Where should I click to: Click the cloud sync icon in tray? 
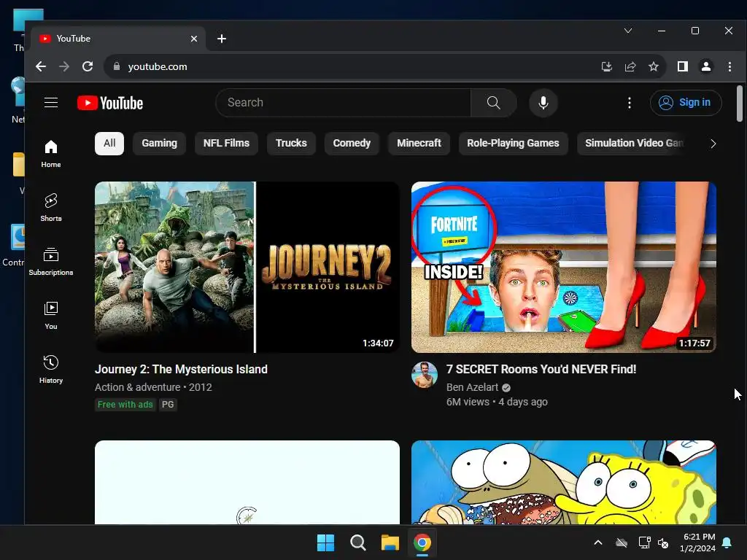click(622, 542)
